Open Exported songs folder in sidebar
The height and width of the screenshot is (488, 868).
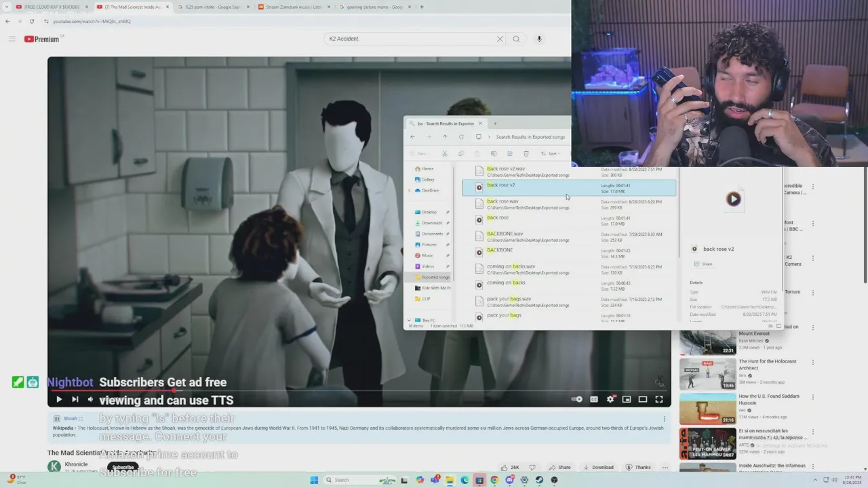432,277
